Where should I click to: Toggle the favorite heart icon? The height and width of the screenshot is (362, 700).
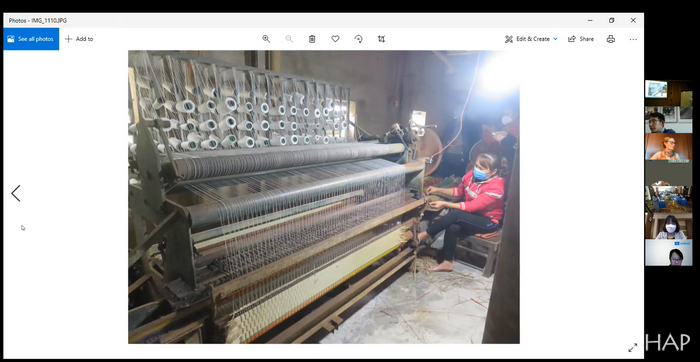coord(335,39)
